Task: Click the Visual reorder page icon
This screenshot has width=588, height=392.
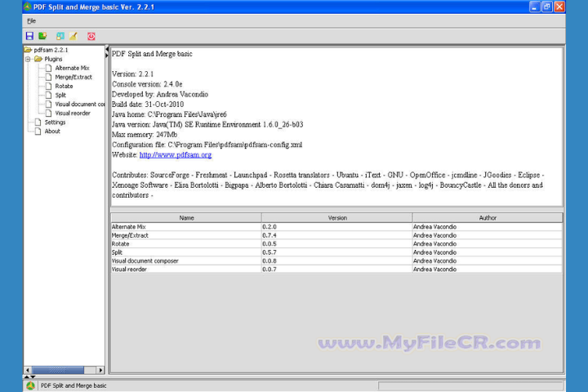Action: [x=48, y=113]
